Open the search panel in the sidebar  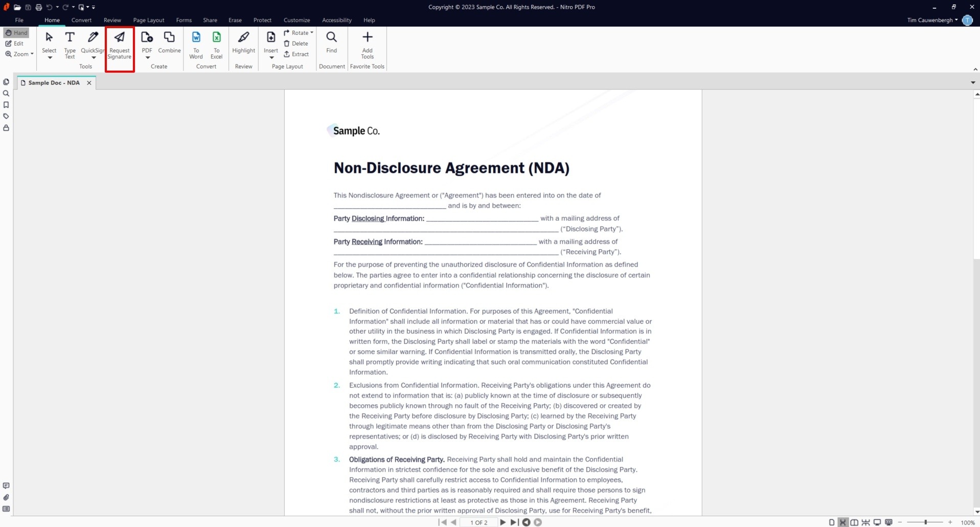(6, 94)
